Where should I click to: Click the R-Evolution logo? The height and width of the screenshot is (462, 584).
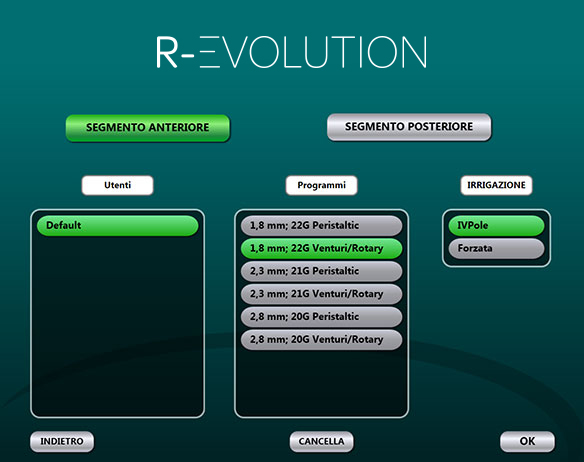coord(291,52)
